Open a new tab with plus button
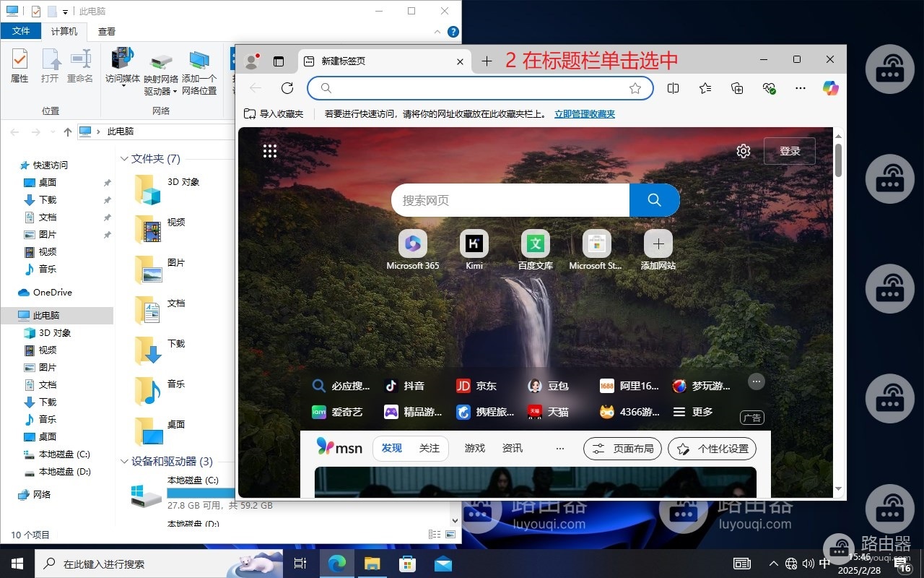Image resolution: width=924 pixels, height=578 pixels. [x=487, y=61]
